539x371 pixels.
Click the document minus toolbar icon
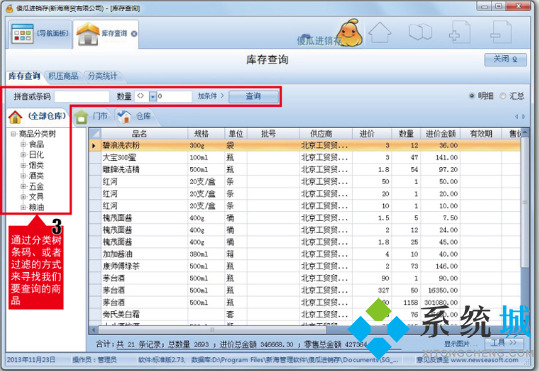coord(500,32)
